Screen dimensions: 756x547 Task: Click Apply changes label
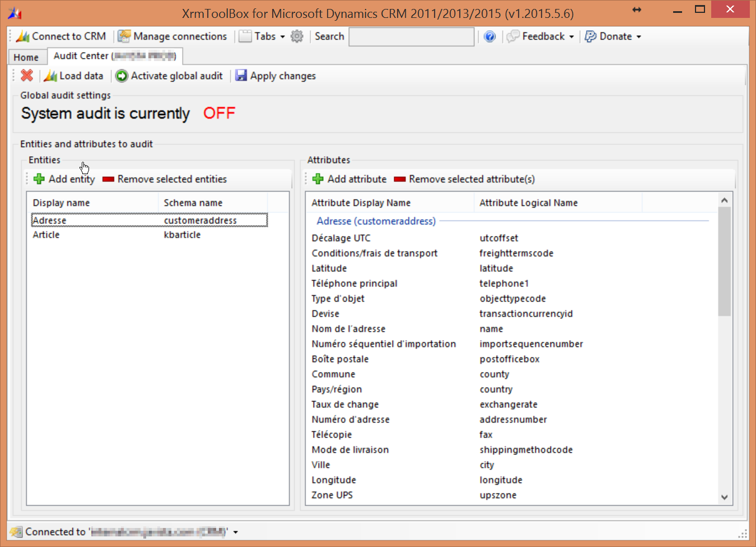click(283, 76)
